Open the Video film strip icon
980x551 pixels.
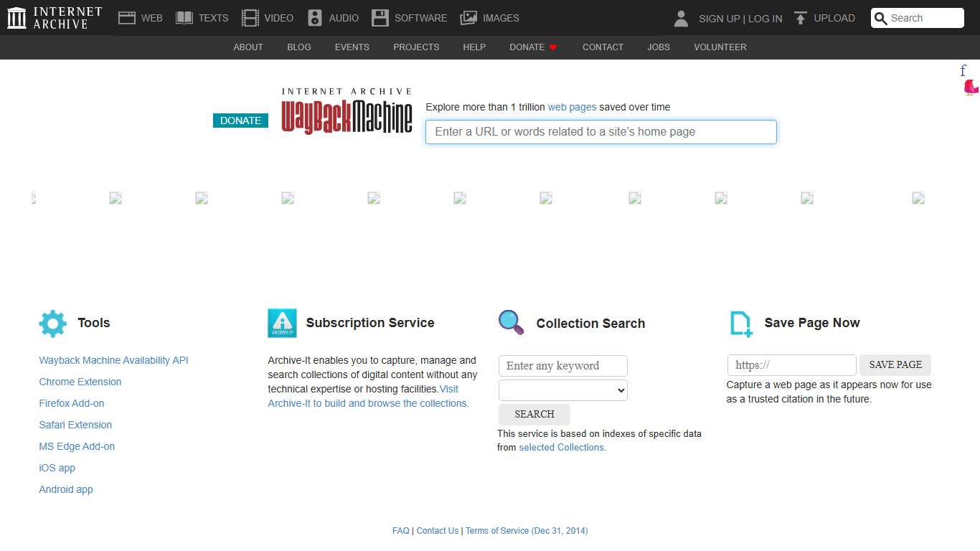(x=250, y=18)
